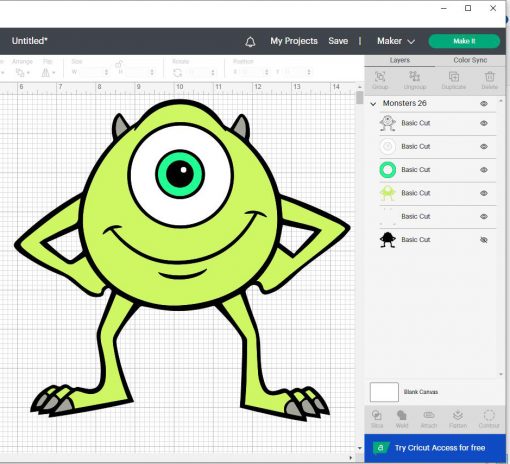This screenshot has width=510, height=464.
Task: Collapse the Monsters 26 group
Action: 373,104
